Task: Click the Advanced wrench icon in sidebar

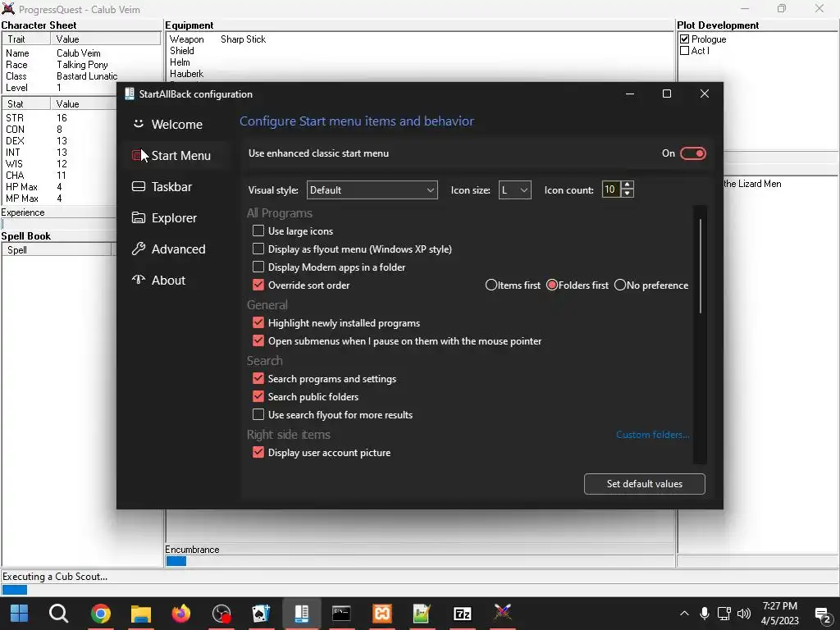Action: pos(138,249)
